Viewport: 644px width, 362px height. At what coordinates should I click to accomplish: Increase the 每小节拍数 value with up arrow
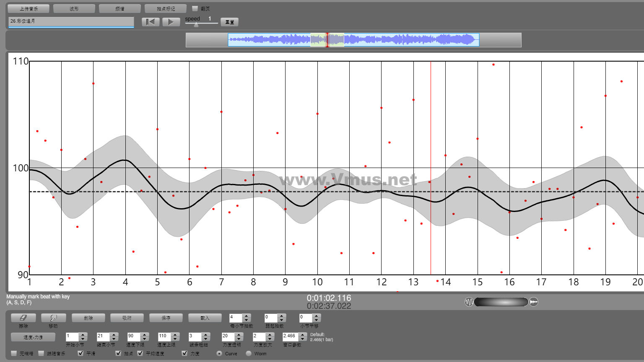click(247, 315)
